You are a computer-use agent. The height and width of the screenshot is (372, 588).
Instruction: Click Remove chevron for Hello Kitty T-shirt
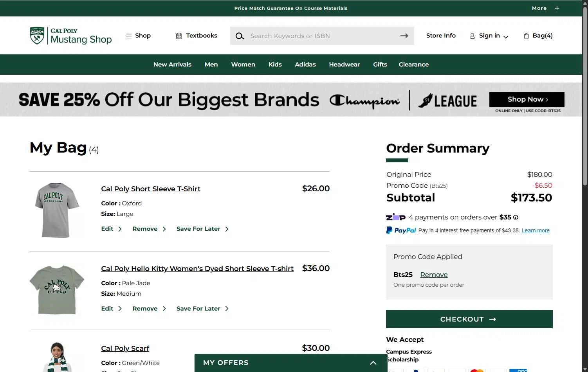click(x=164, y=309)
